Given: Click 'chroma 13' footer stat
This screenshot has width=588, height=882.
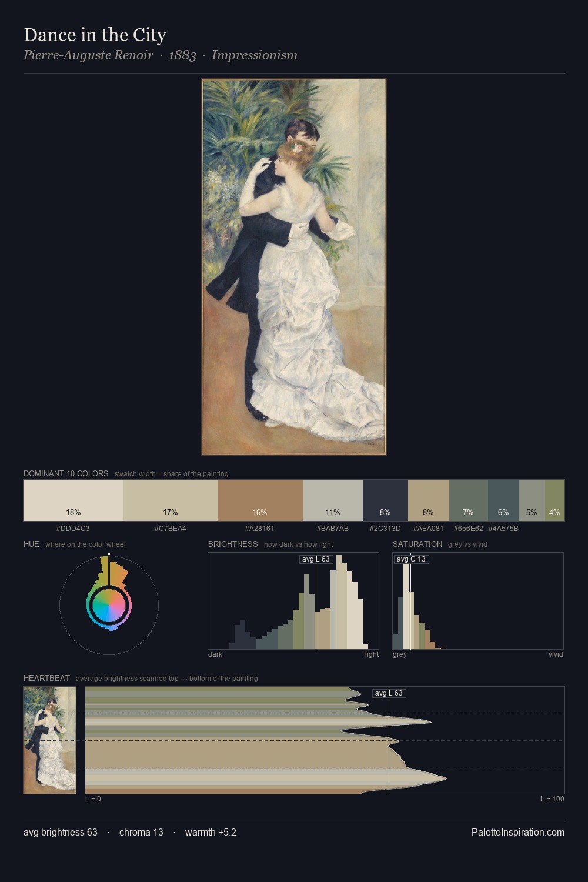Looking at the screenshot, I should [141, 832].
